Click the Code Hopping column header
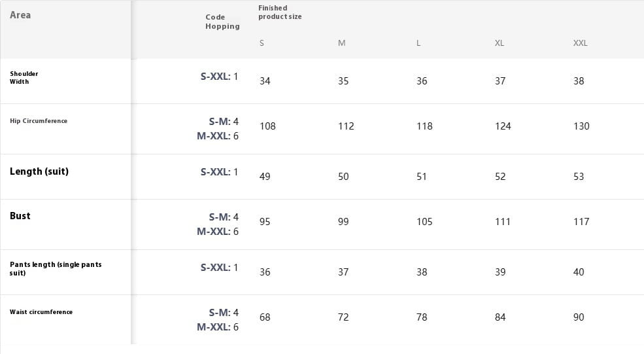 [222, 22]
